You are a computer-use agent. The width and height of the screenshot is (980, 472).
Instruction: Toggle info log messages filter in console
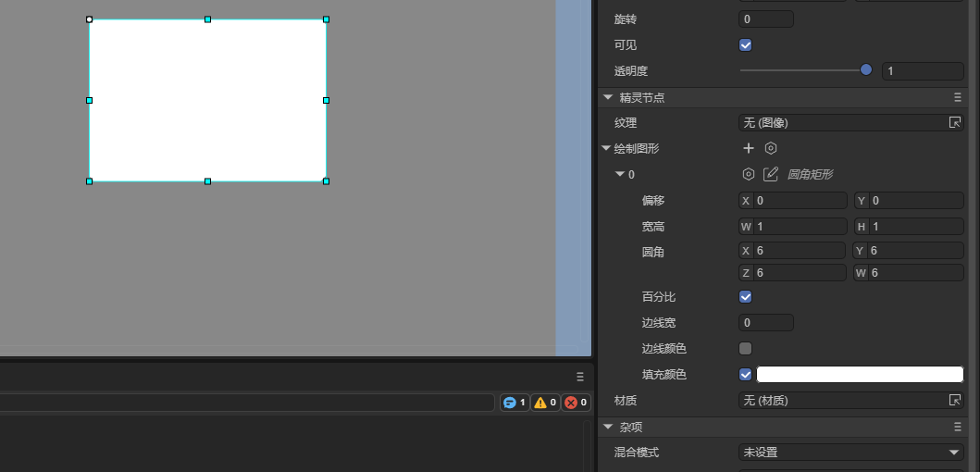coord(514,403)
